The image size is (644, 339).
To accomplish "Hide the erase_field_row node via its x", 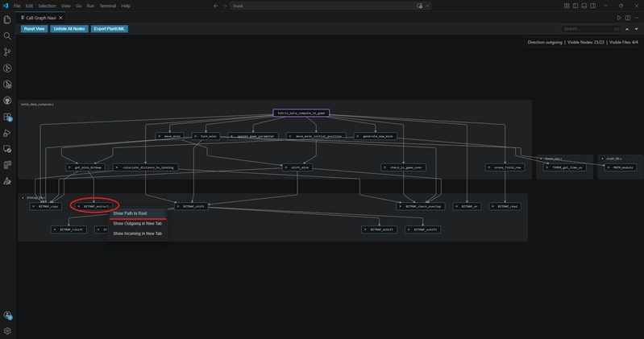I will tap(488, 167).
